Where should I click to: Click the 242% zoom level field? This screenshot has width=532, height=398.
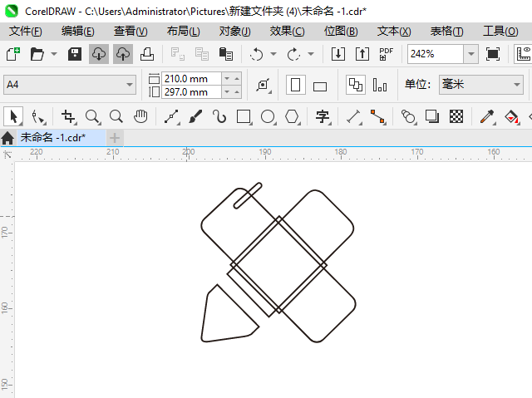tap(436, 54)
